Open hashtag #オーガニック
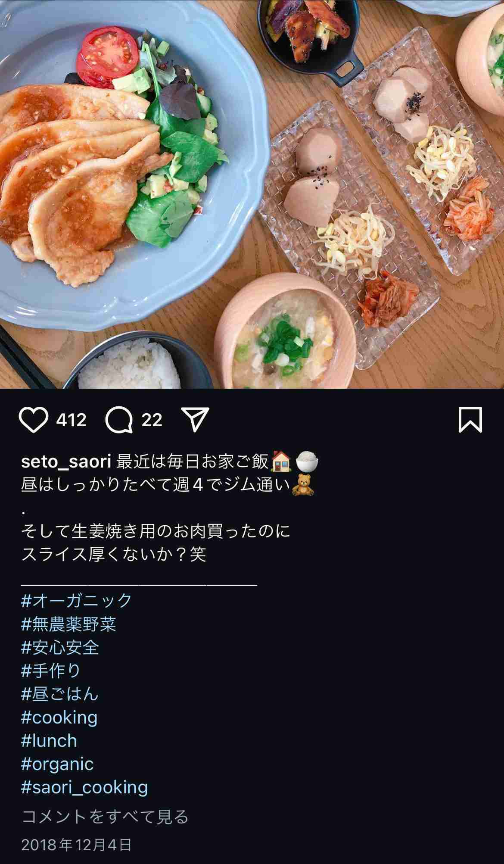The width and height of the screenshot is (504, 864). click(x=76, y=600)
